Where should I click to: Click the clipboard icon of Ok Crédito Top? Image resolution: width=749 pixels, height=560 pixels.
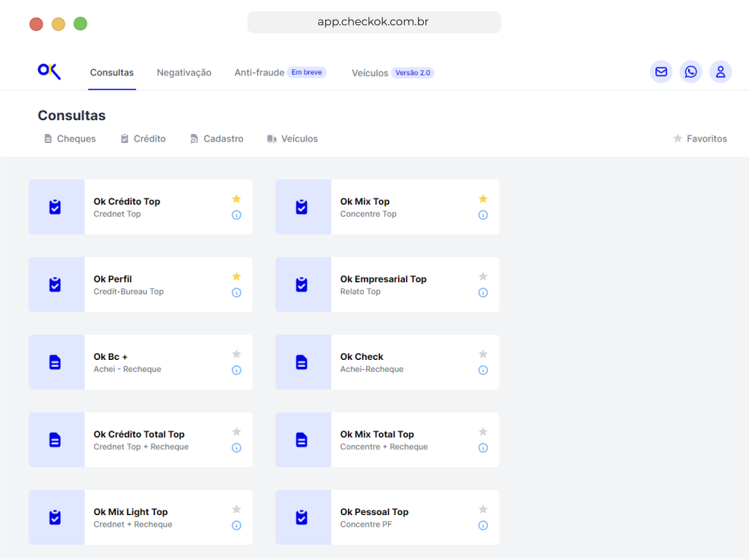click(x=55, y=207)
